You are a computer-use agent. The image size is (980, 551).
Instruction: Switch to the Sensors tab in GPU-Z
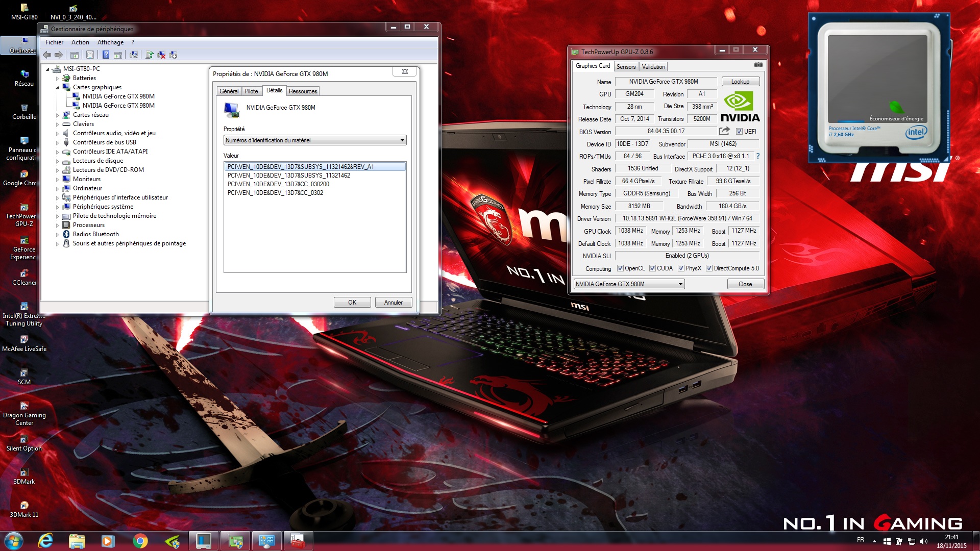click(626, 67)
